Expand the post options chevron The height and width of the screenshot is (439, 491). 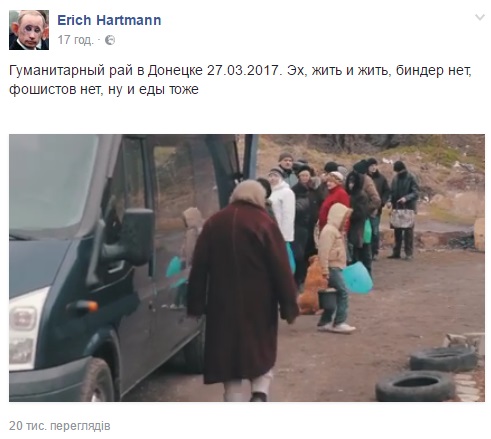coord(480,17)
